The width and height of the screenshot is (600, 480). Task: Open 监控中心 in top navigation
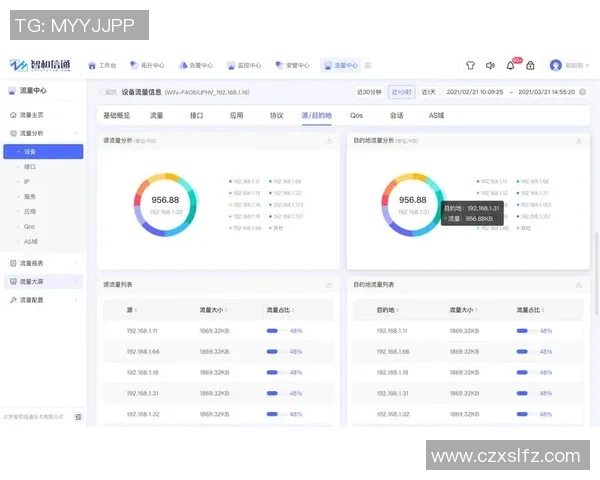[244, 65]
